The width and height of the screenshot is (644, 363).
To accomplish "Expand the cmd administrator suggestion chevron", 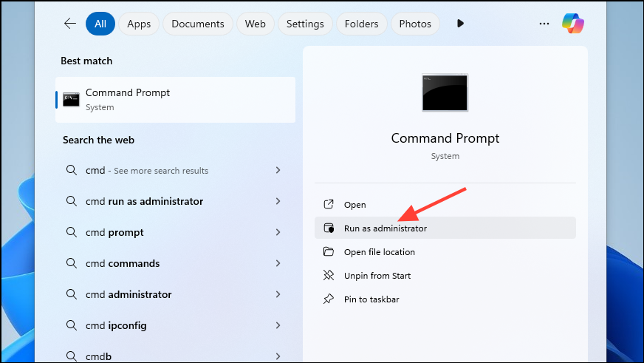I will pyautogui.click(x=278, y=294).
